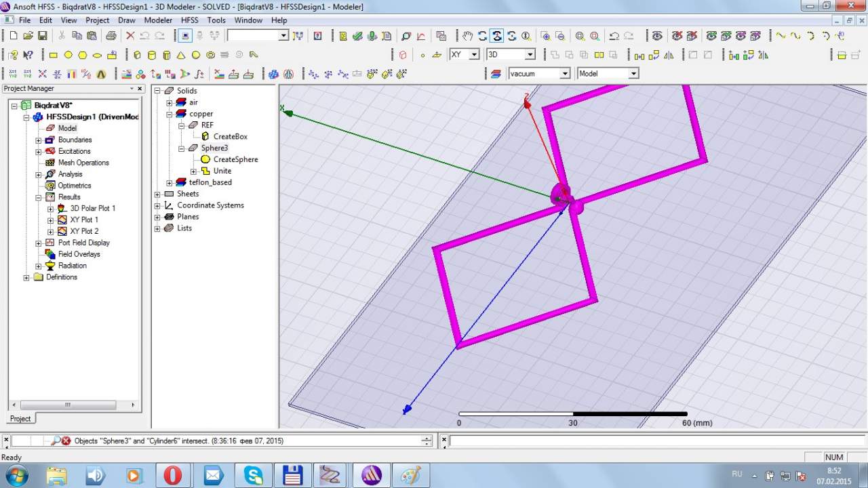Select CreateSphere under Sphere3

235,159
